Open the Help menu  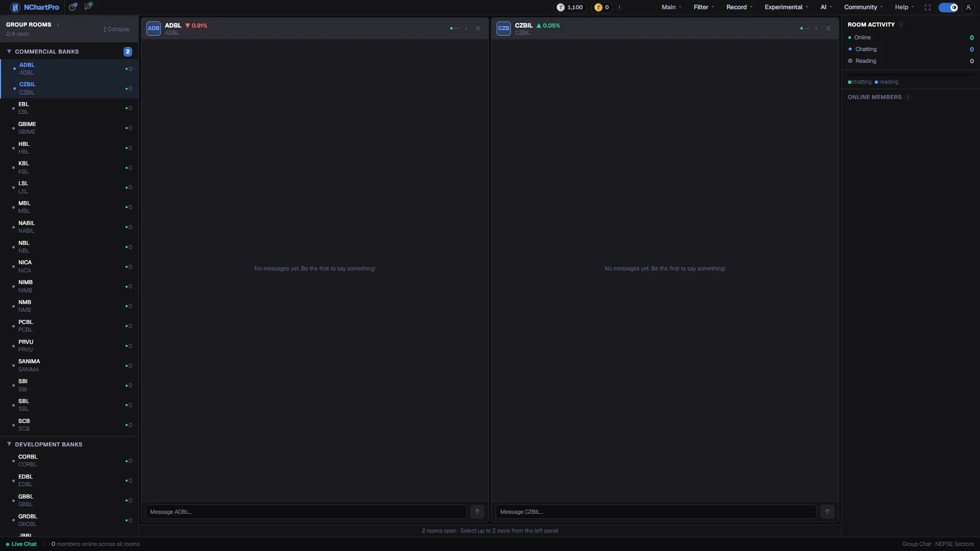[904, 7]
